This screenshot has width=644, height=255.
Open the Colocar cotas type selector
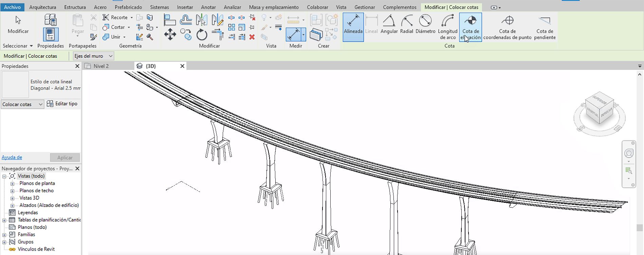(22, 104)
